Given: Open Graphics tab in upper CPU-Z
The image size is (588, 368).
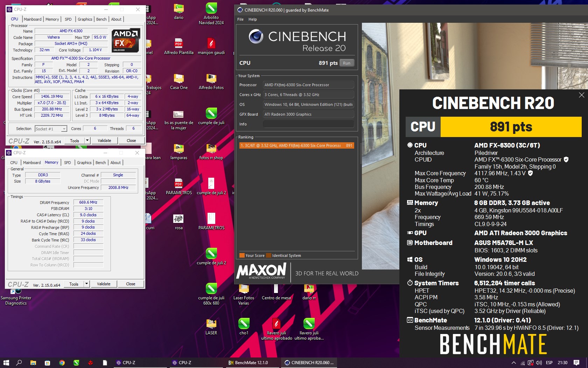Looking at the screenshot, I should click(x=85, y=19).
